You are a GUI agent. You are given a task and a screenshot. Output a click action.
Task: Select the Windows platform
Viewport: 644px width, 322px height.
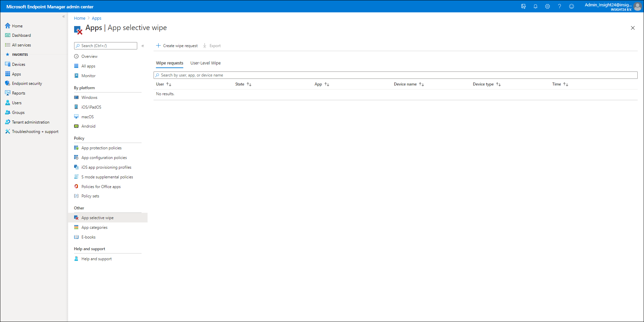[89, 98]
